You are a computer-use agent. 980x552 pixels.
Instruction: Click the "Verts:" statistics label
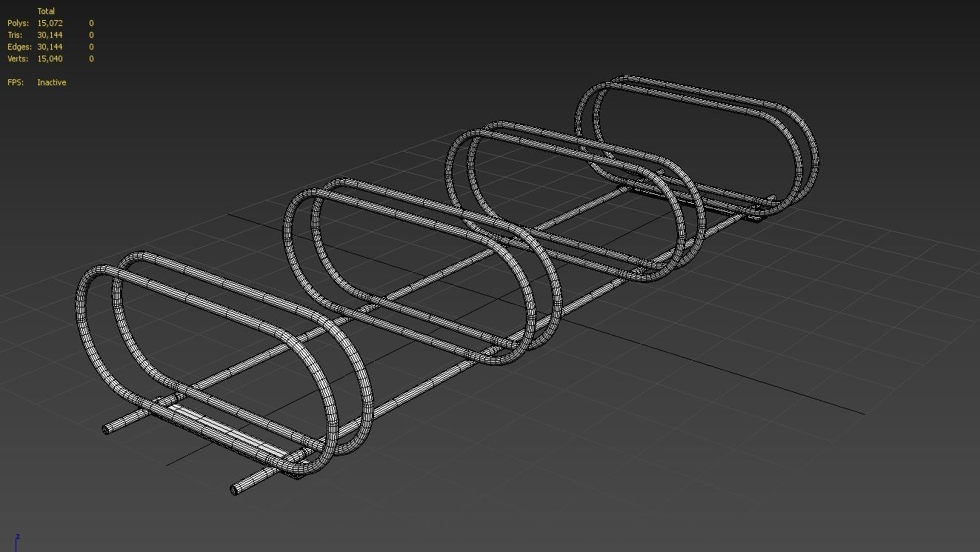(x=19, y=59)
